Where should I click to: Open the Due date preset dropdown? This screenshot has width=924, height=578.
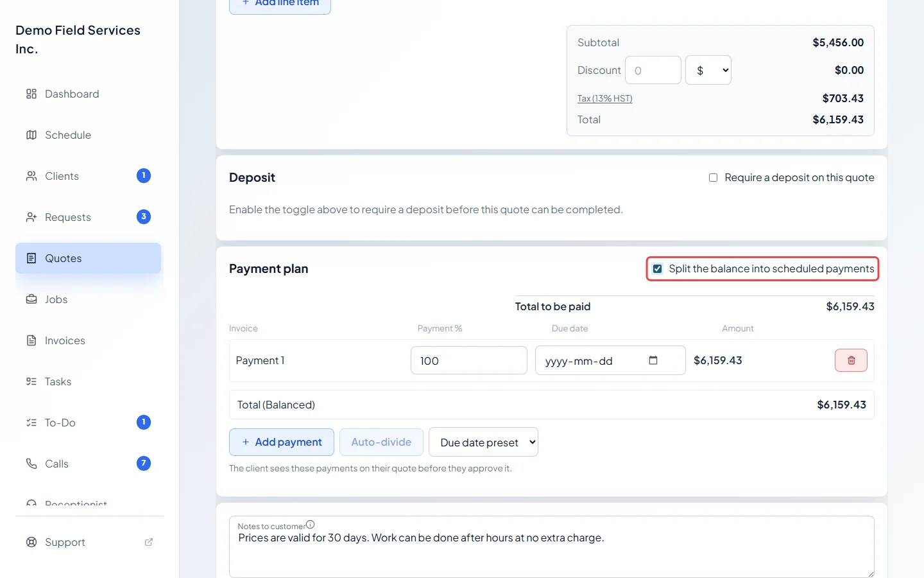click(483, 442)
